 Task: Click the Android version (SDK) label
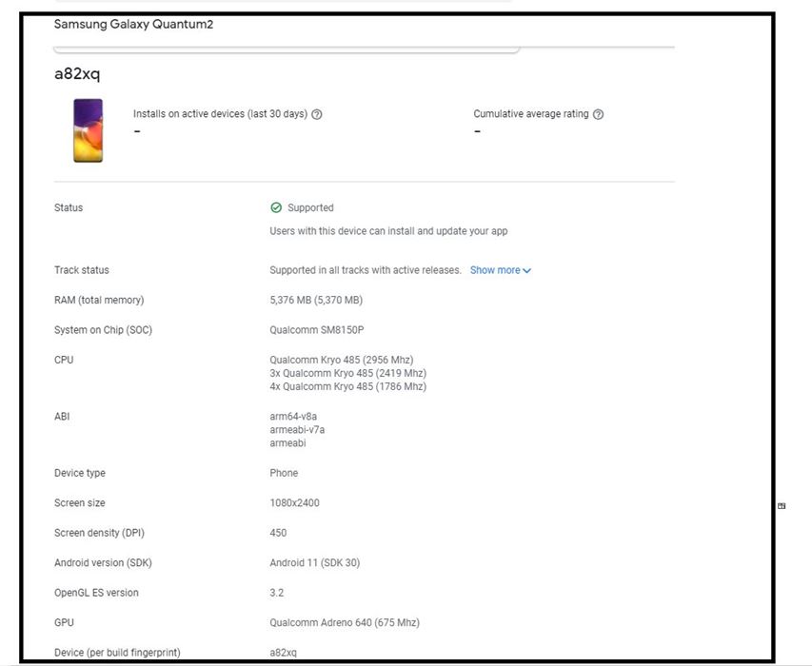(103, 563)
